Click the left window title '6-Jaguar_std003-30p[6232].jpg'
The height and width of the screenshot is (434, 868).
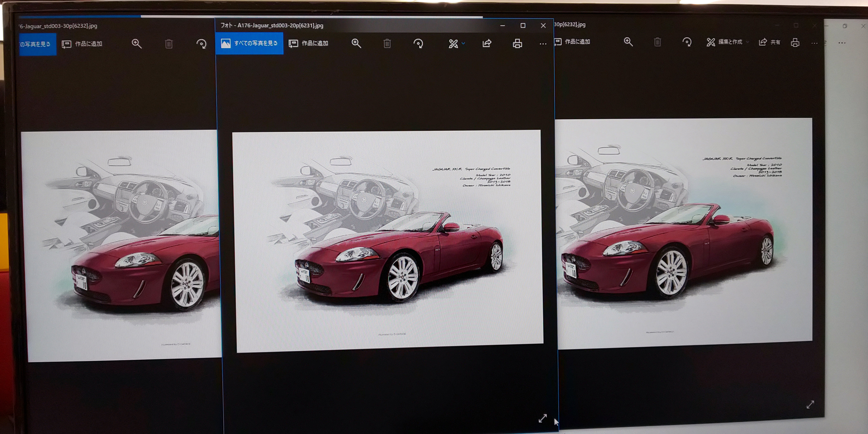(58, 26)
